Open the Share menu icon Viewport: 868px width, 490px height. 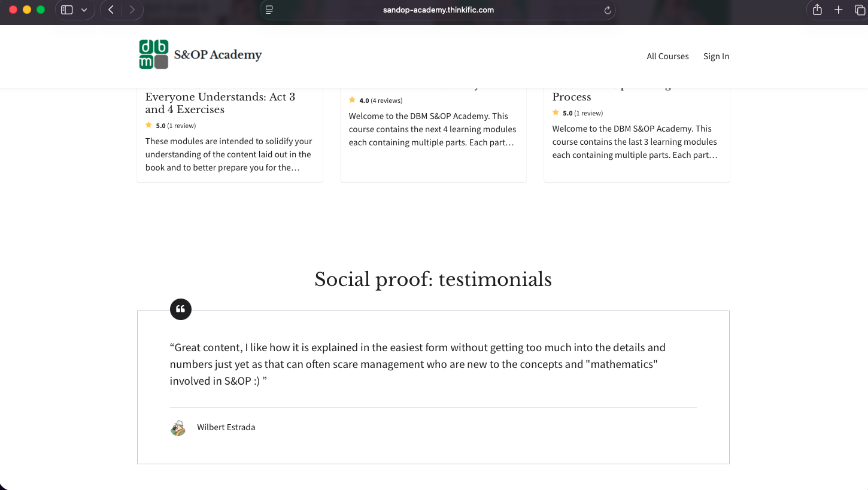817,10
